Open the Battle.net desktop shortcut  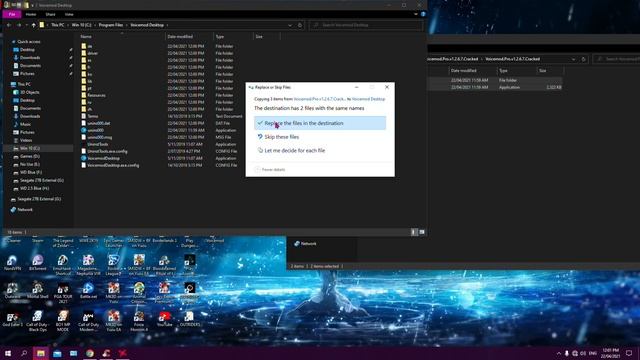coord(88,291)
